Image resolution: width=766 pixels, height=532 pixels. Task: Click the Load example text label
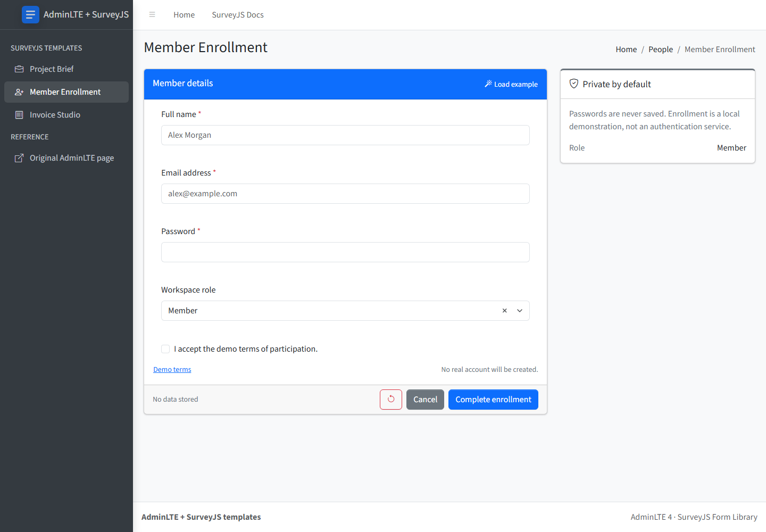[516, 84]
